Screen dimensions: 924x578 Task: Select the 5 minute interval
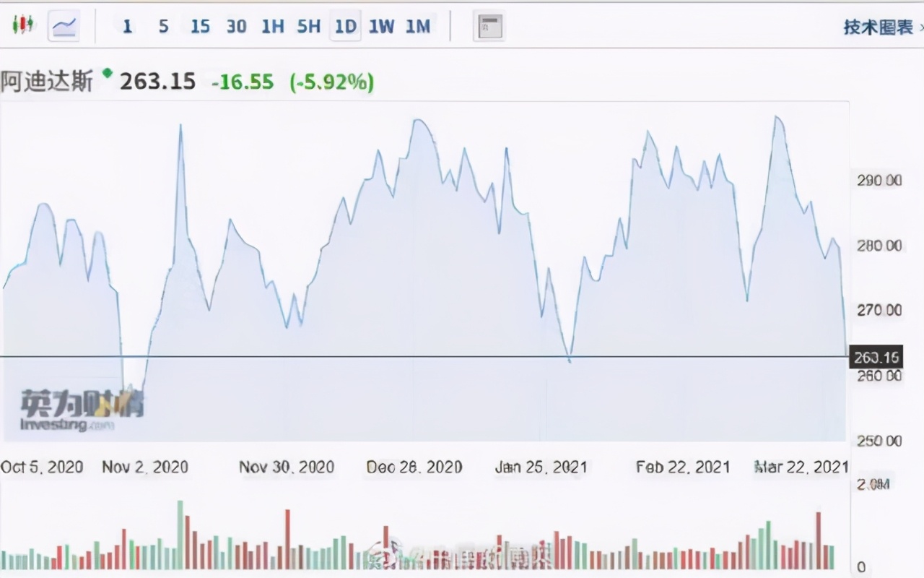click(163, 27)
